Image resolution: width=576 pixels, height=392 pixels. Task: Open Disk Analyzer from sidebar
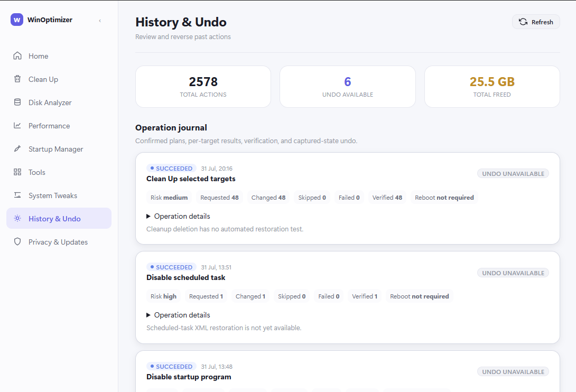pos(59,102)
